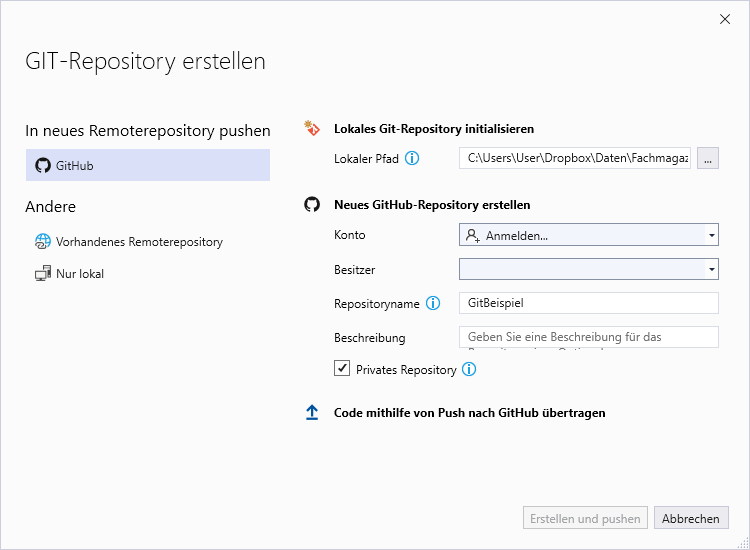Image resolution: width=750 pixels, height=550 pixels.
Task: Click the Git init icon beside Lokales Git-Repository
Action: pos(312,128)
